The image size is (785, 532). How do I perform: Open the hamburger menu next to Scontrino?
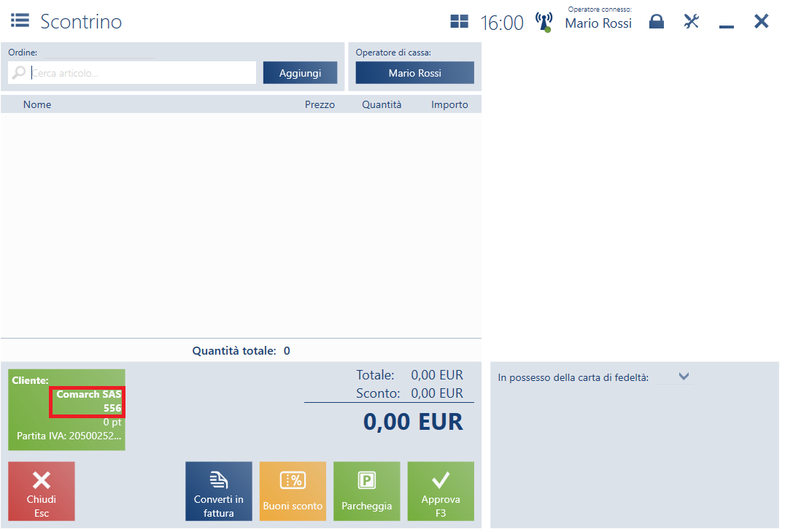(x=20, y=21)
